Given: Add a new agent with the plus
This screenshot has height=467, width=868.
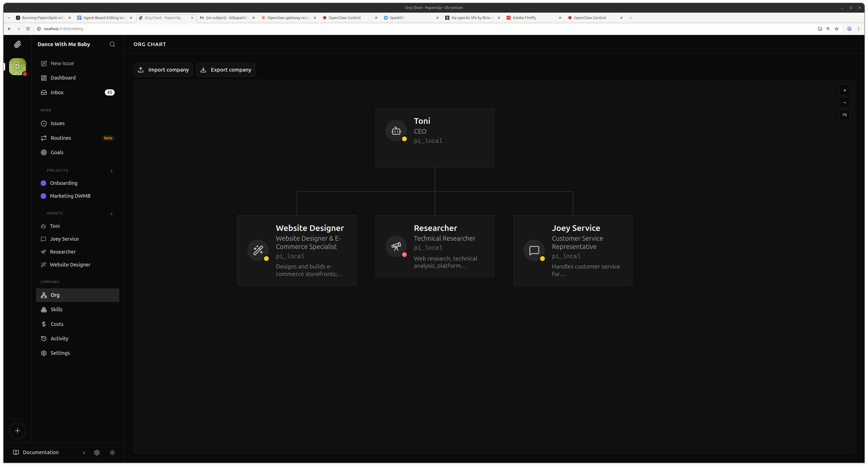Looking at the screenshot, I should [112, 214].
